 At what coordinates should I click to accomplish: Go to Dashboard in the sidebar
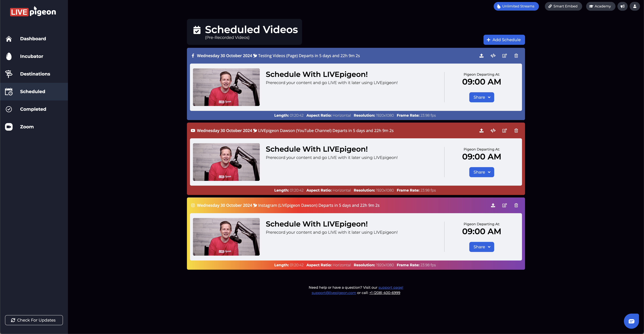pos(33,39)
